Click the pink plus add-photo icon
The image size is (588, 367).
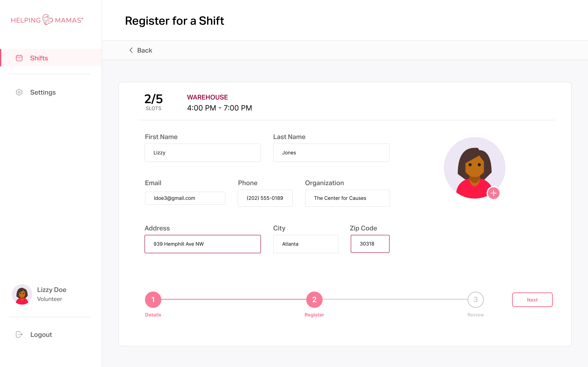coord(493,193)
